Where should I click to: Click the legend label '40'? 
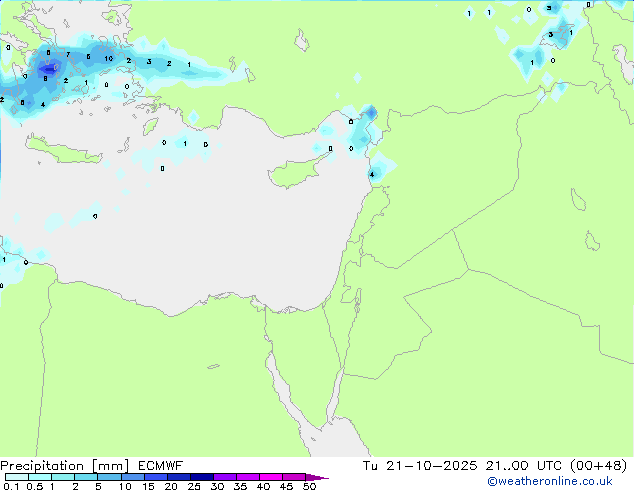pyautogui.click(x=263, y=486)
